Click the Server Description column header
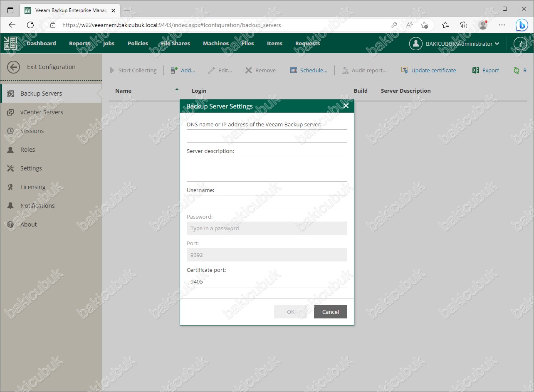This screenshot has height=392, width=534. pos(406,91)
